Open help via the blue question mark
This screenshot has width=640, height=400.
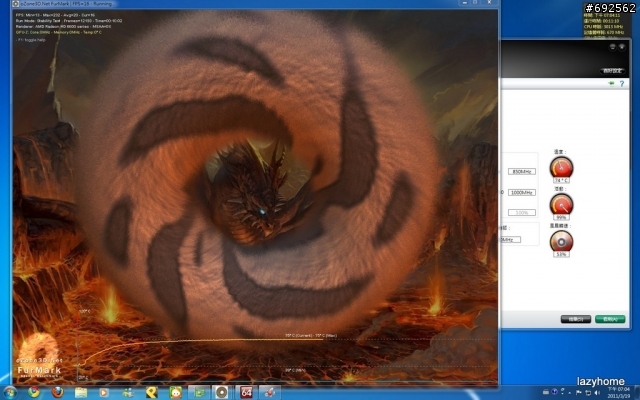pos(622,84)
